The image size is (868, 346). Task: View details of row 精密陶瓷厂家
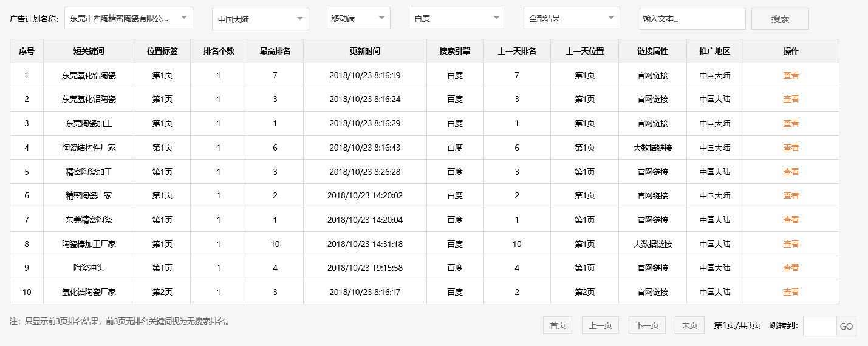791,195
